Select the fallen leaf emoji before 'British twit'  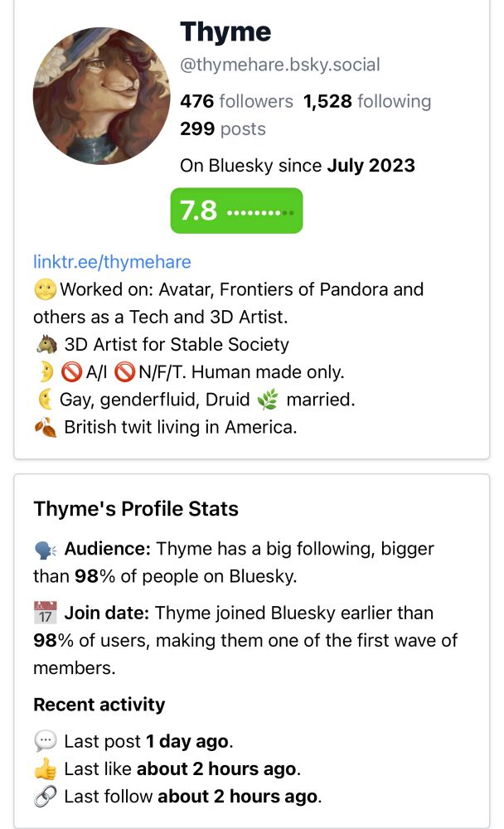(x=43, y=426)
